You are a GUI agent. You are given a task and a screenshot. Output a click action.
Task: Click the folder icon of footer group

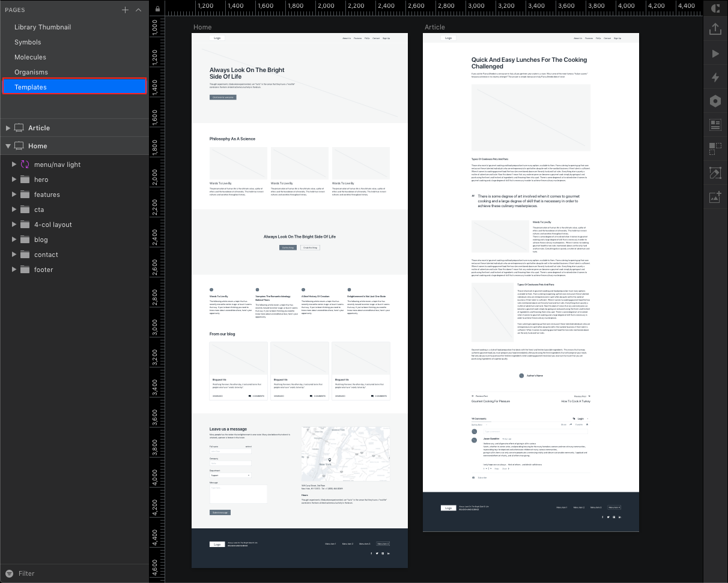point(25,270)
